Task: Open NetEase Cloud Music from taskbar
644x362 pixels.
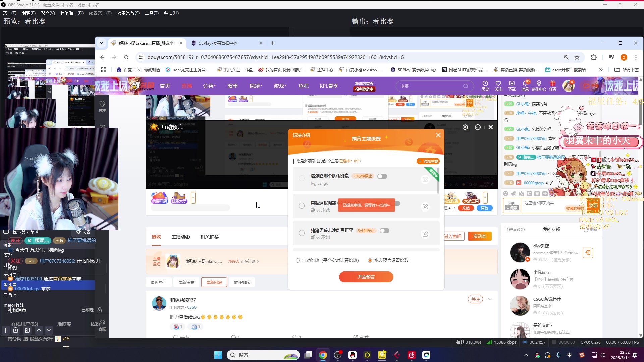Action: [x=412, y=355]
